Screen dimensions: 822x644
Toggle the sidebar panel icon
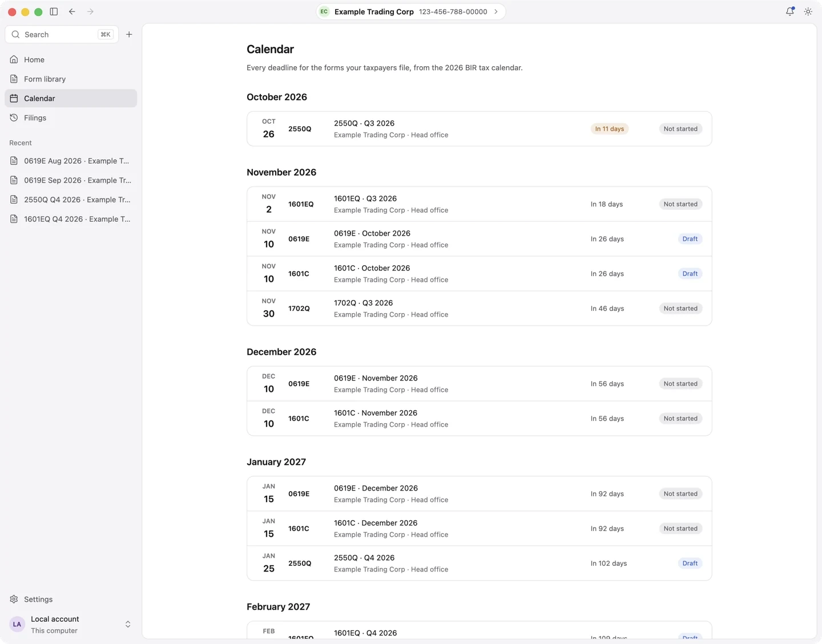click(54, 11)
